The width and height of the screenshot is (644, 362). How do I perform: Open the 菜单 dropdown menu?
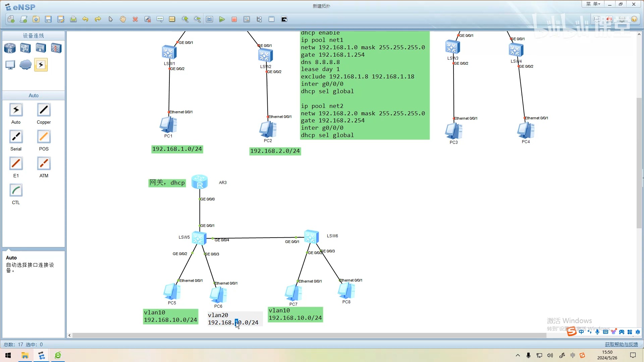[593, 4]
